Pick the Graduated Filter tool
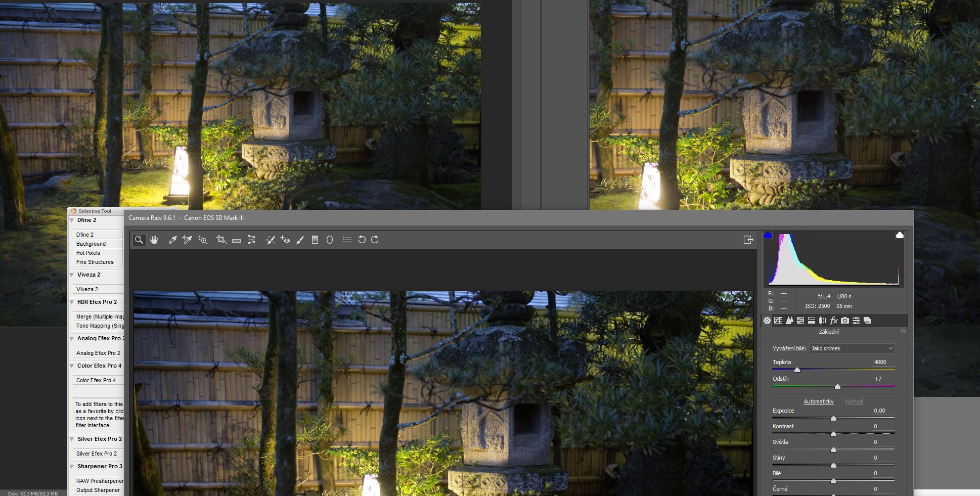The height and width of the screenshot is (496, 980). pos(315,240)
